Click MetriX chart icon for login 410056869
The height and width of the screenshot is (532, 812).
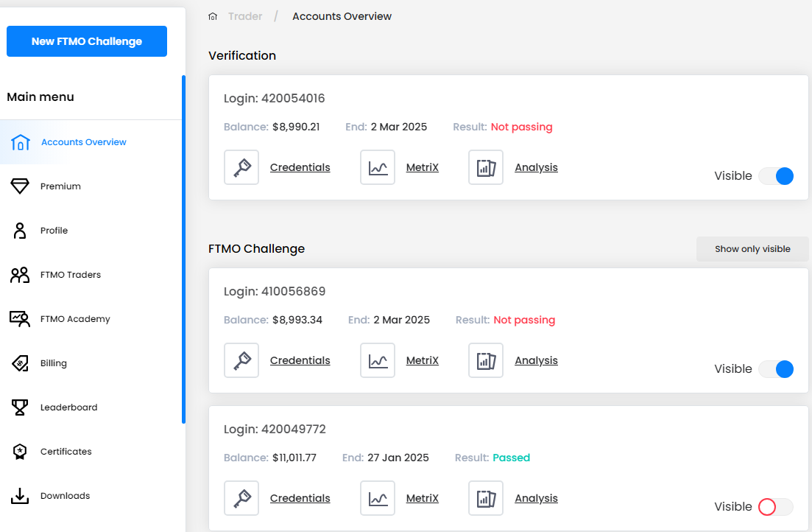point(378,360)
